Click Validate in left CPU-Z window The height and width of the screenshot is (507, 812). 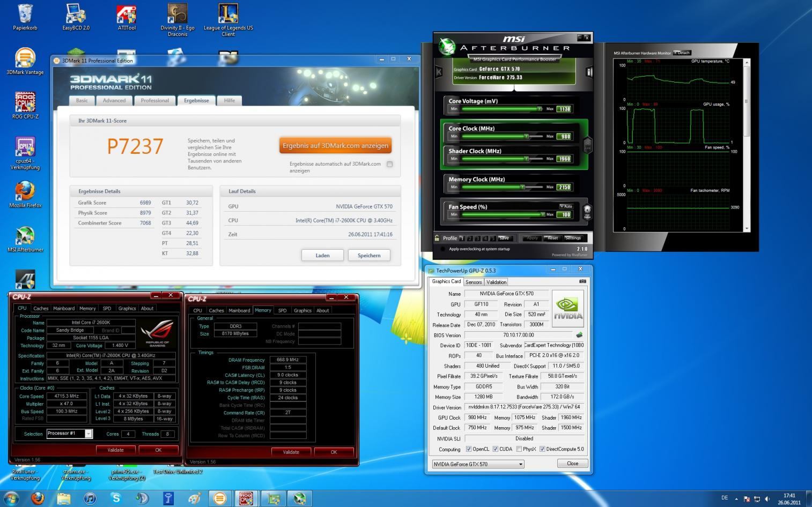115,450
